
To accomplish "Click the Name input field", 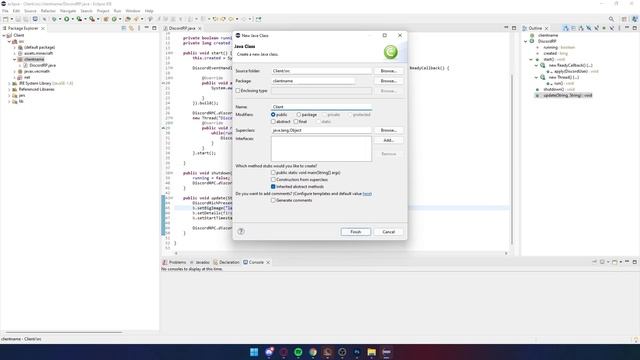I will 321,107.
